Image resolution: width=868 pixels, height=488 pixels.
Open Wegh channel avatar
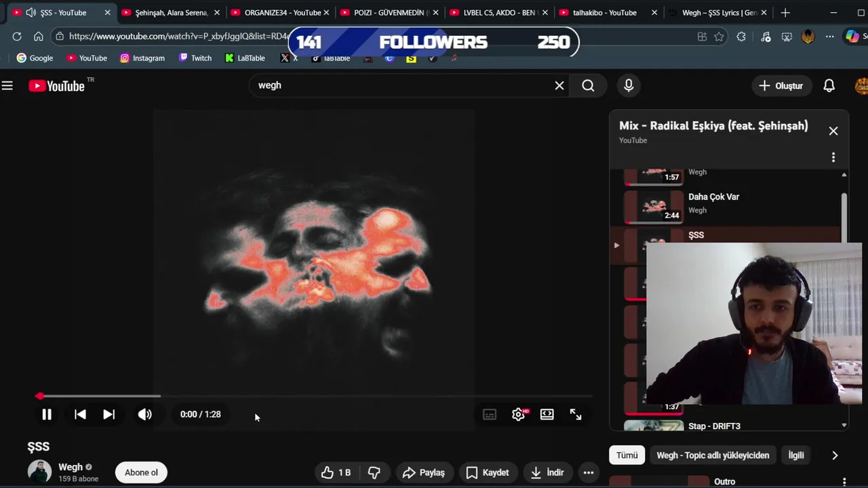[39, 472]
